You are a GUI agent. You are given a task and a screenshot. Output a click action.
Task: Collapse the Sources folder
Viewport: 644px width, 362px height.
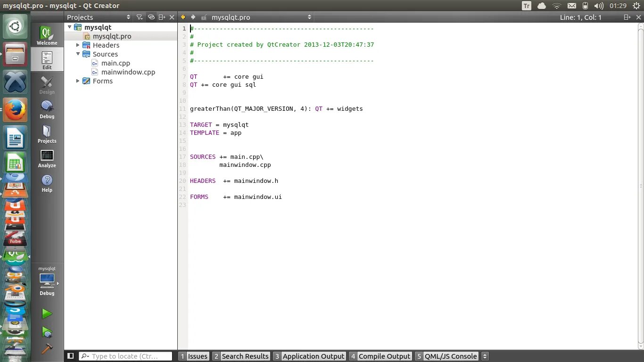78,54
